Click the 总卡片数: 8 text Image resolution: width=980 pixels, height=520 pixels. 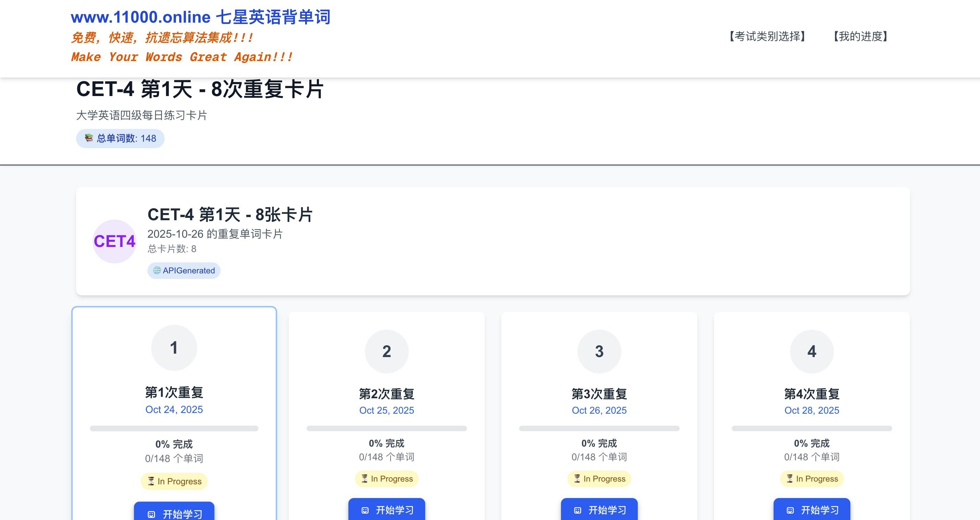point(172,249)
